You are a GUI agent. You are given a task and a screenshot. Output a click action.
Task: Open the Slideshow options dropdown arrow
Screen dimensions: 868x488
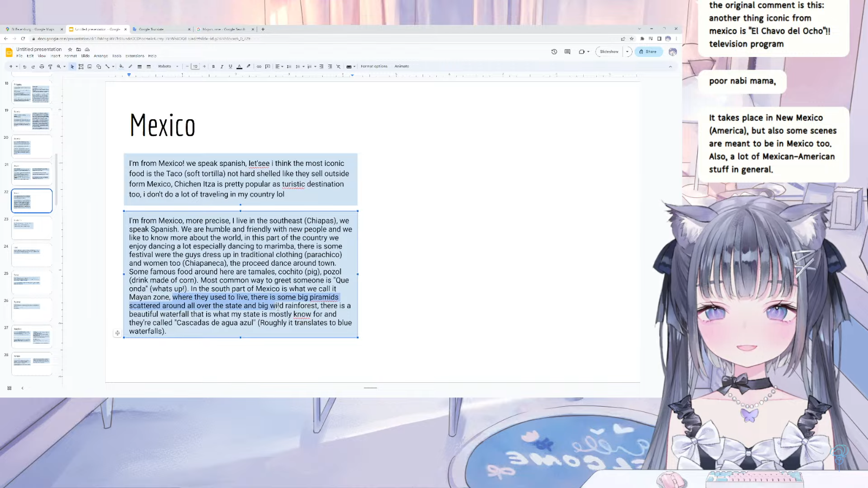(628, 52)
